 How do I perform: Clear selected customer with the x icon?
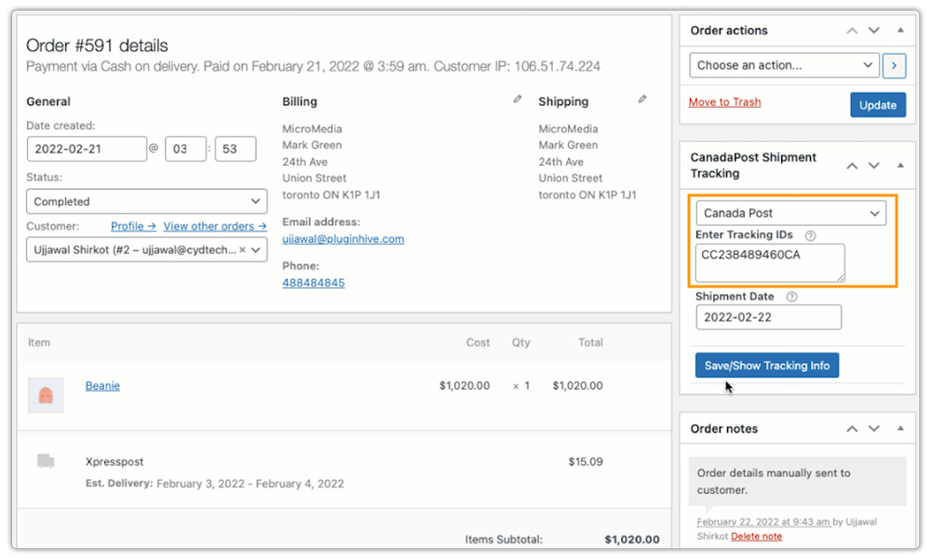242,249
